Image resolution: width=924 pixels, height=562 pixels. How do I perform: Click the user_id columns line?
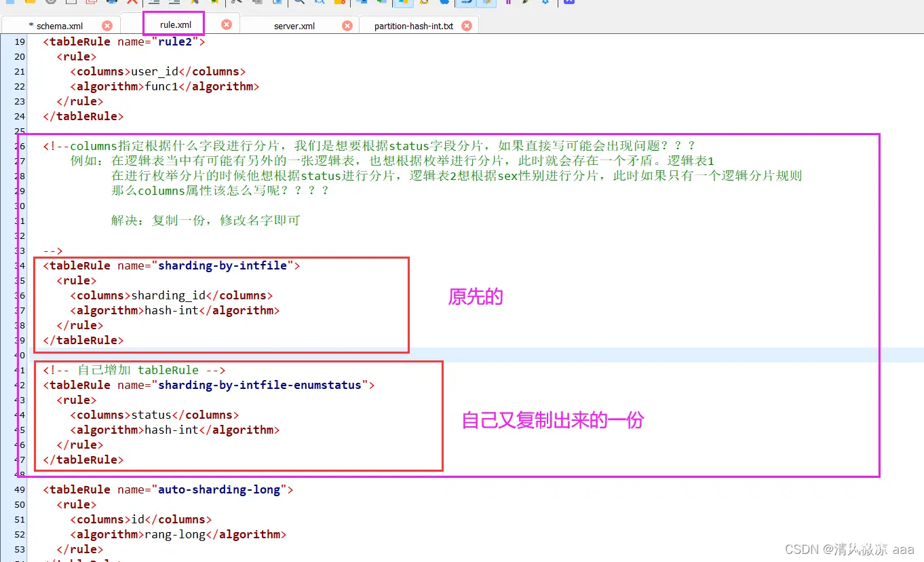(158, 71)
